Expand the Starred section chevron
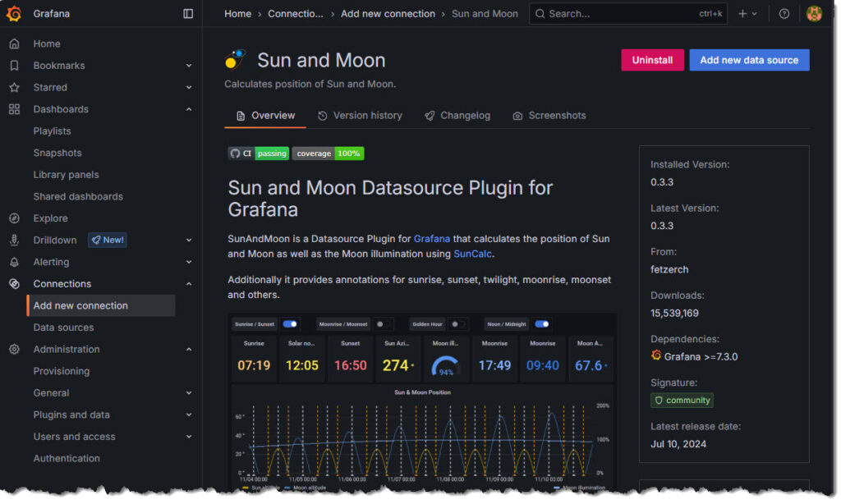 click(x=189, y=87)
